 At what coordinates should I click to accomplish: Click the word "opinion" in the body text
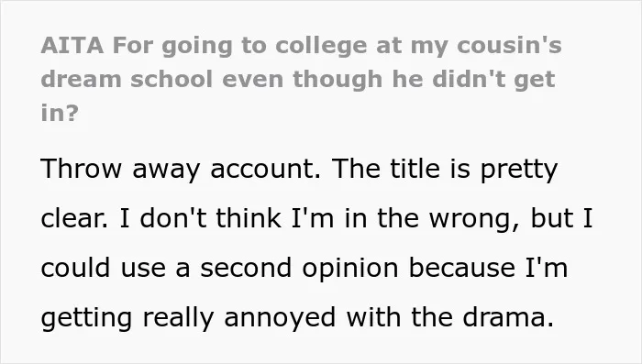click(350, 270)
